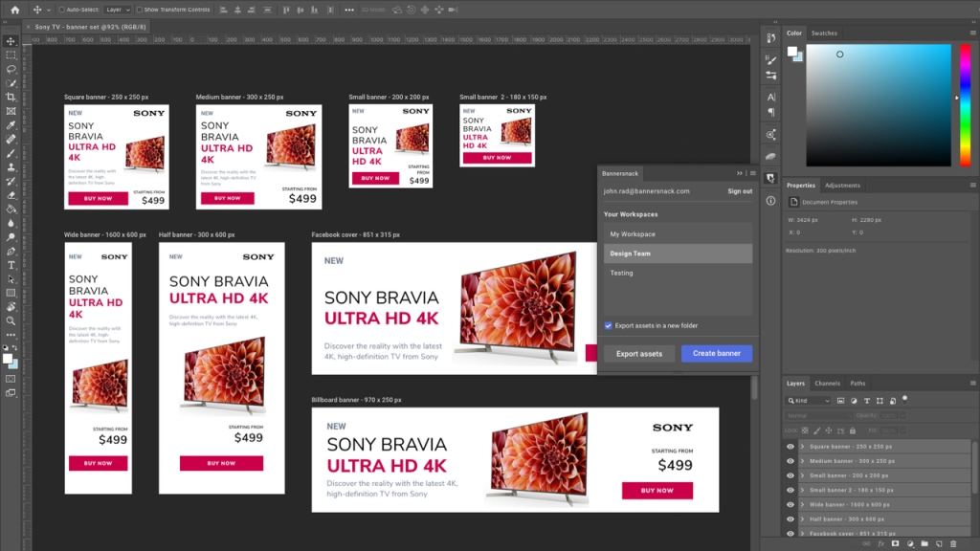Screen dimensions: 980x551
Task: Filter layers by pixel layers icon
Action: coord(840,401)
